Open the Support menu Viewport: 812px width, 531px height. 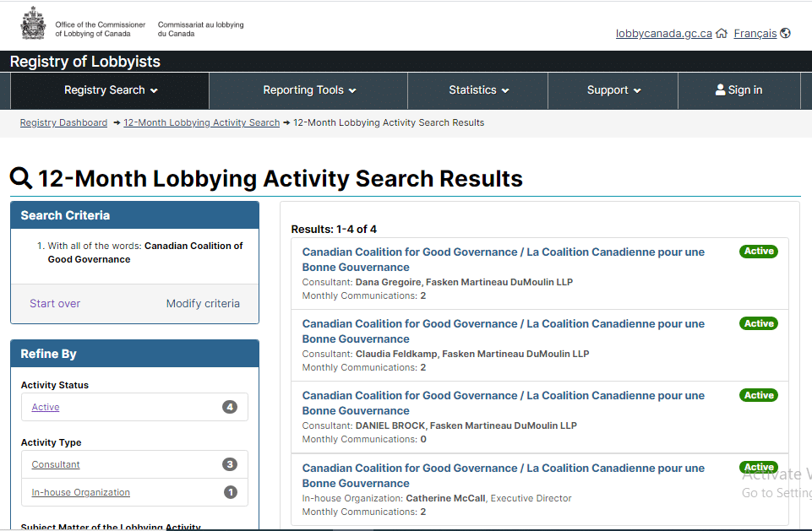pyautogui.click(x=613, y=90)
